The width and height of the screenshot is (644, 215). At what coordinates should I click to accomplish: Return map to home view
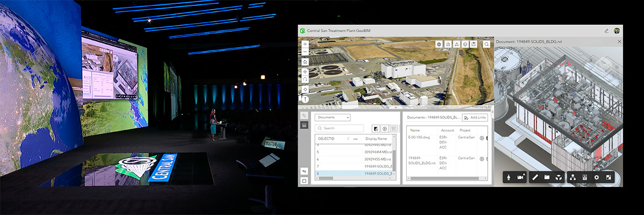[305, 62]
